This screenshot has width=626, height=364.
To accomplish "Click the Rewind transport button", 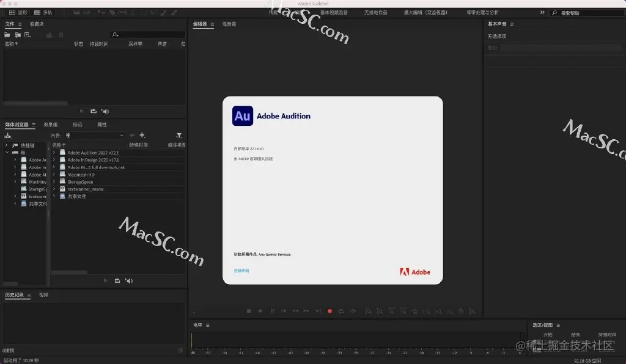I will (295, 311).
